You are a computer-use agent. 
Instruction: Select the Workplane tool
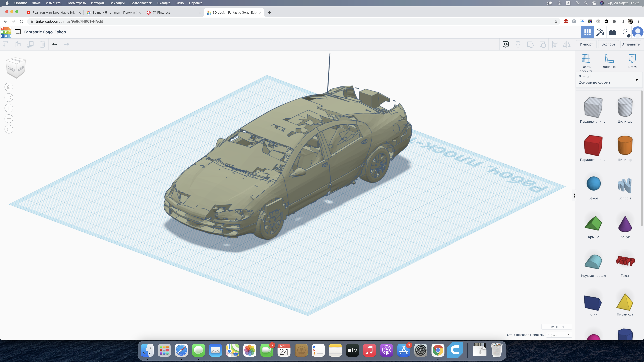tap(586, 63)
